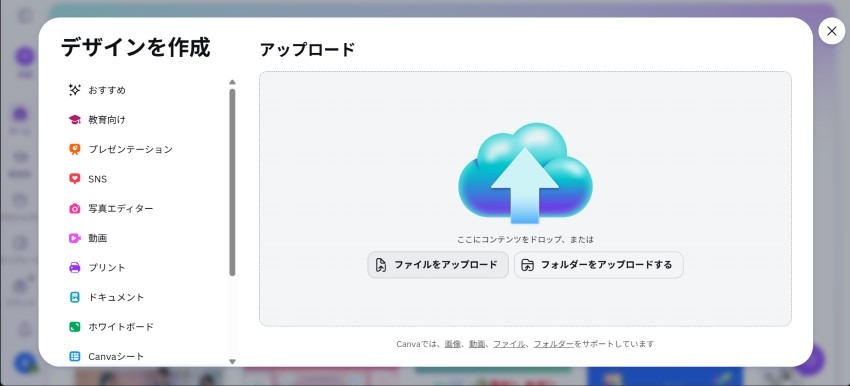
Task: Follow the フォルダー link in footer
Action: click(553, 344)
